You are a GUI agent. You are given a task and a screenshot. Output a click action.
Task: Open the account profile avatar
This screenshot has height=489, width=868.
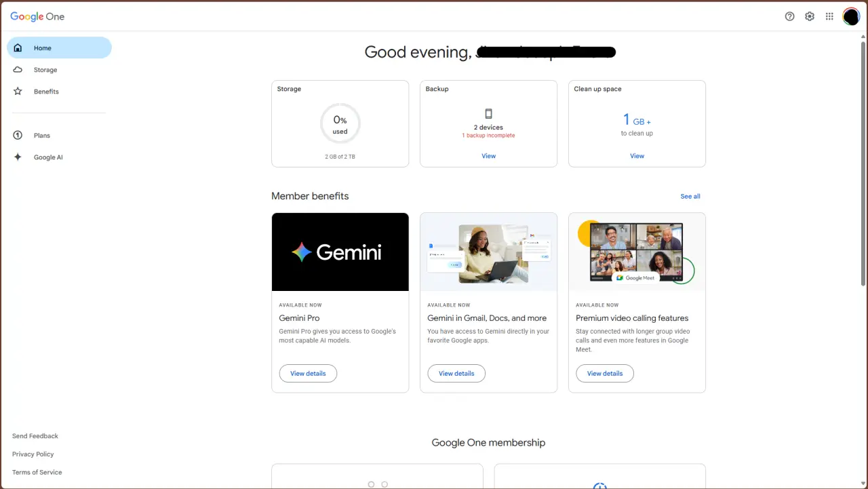[x=851, y=16]
